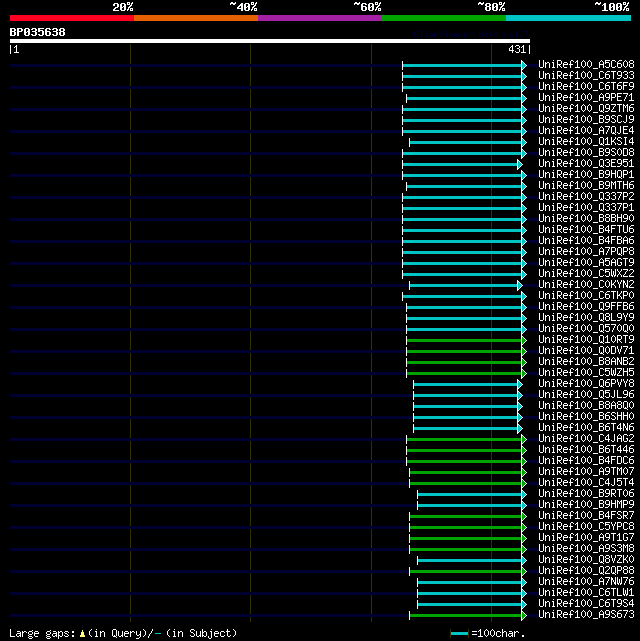Select the UniRef100_B4FBA6 label
The image size is (640, 641).
point(586,241)
